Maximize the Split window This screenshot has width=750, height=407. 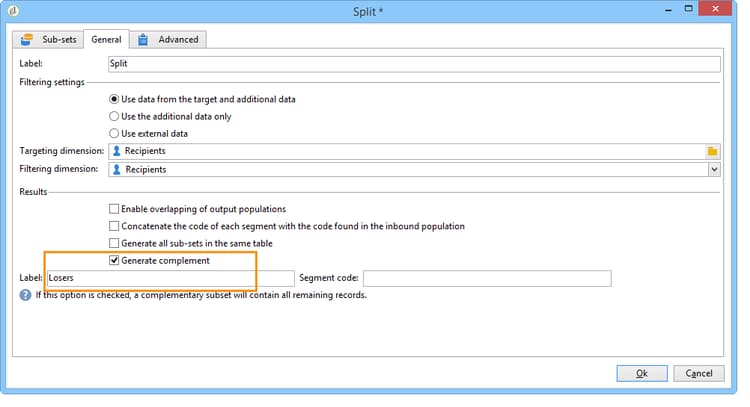pyautogui.click(x=688, y=9)
